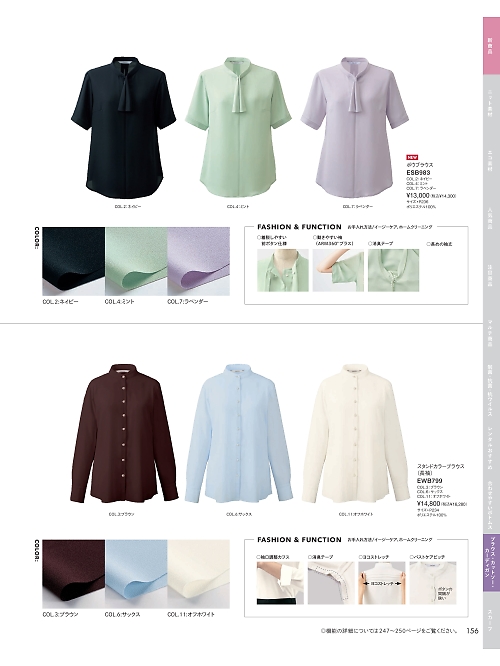Screen dimensions: 500x666
Task: Click the navy bow blouse product image
Action: point(124,127)
